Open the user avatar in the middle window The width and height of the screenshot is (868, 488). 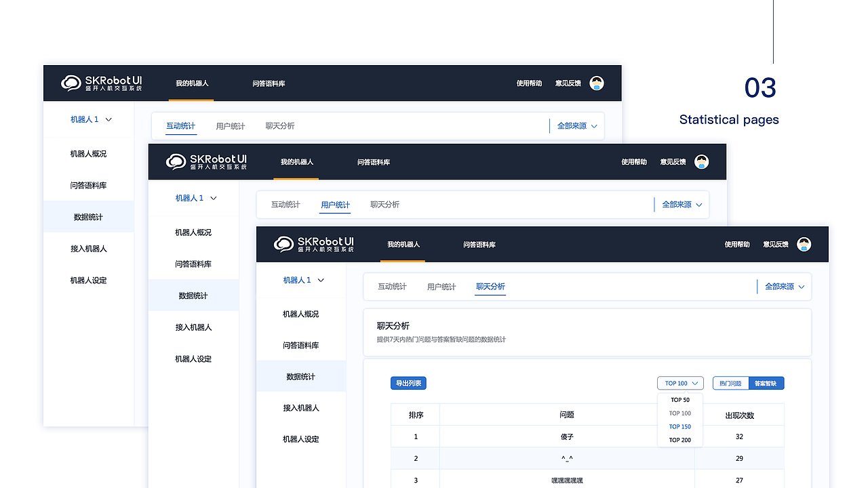[701, 162]
